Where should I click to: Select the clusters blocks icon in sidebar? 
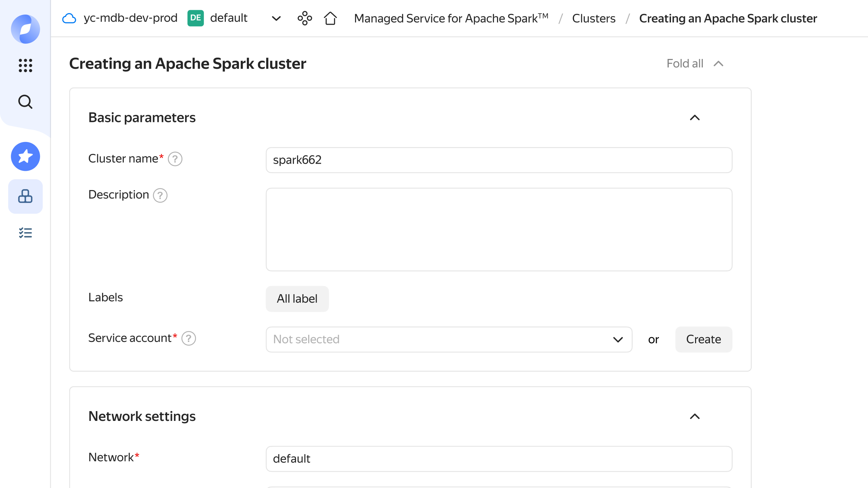pos(25,196)
